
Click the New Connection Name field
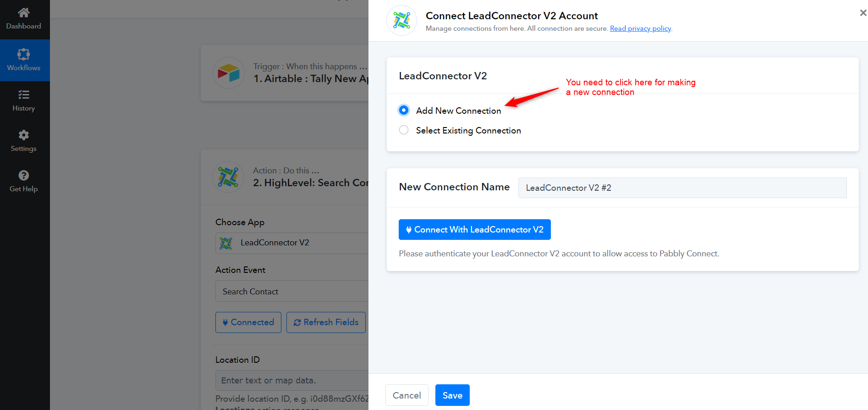682,188
